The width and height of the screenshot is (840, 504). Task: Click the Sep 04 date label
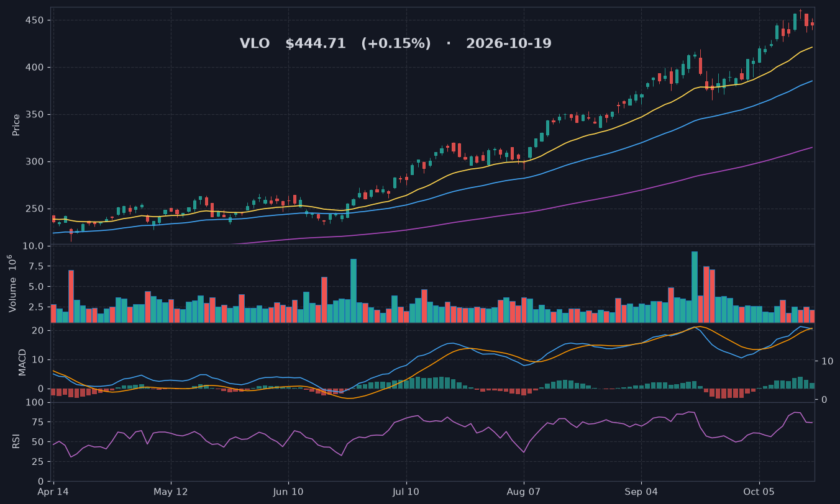(x=641, y=492)
